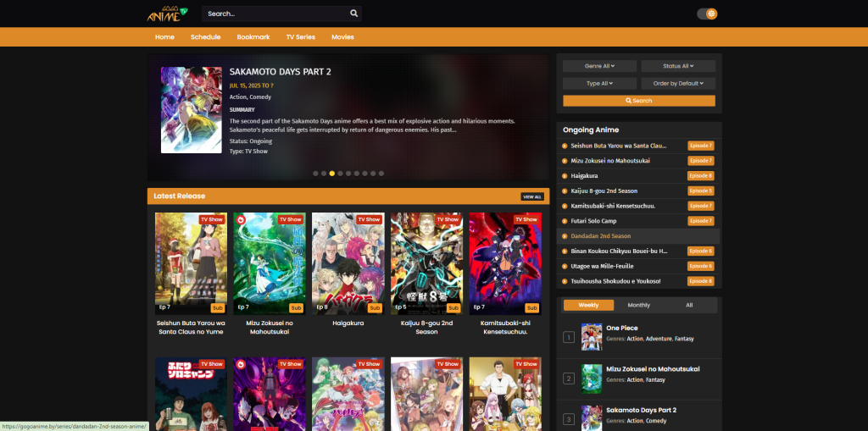
Task: Open the Kamitsubaki-shi Kensetsuchuu poster
Action: coord(505,264)
